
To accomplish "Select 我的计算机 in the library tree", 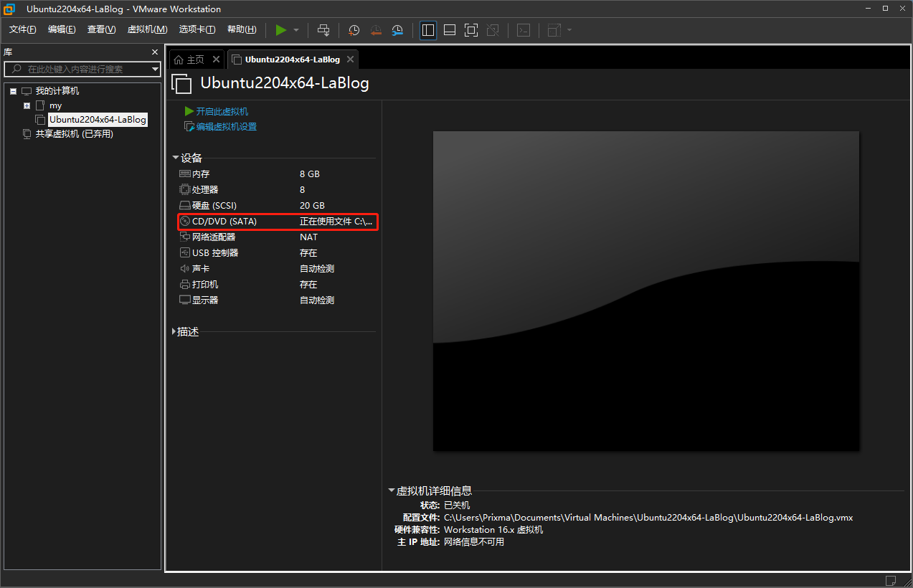I will 57,91.
